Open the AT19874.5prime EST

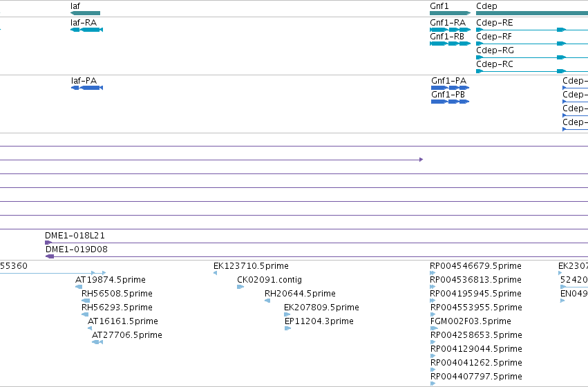79,287
